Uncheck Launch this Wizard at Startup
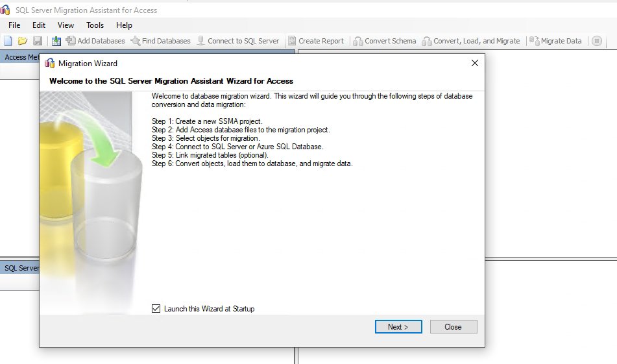 click(156, 309)
